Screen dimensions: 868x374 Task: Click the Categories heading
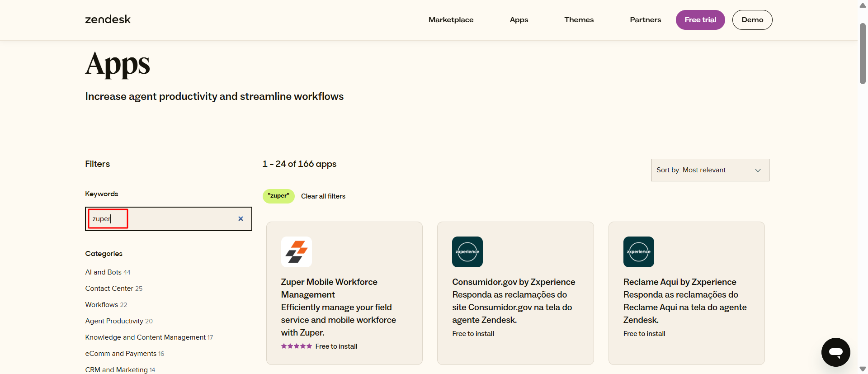pyautogui.click(x=104, y=254)
